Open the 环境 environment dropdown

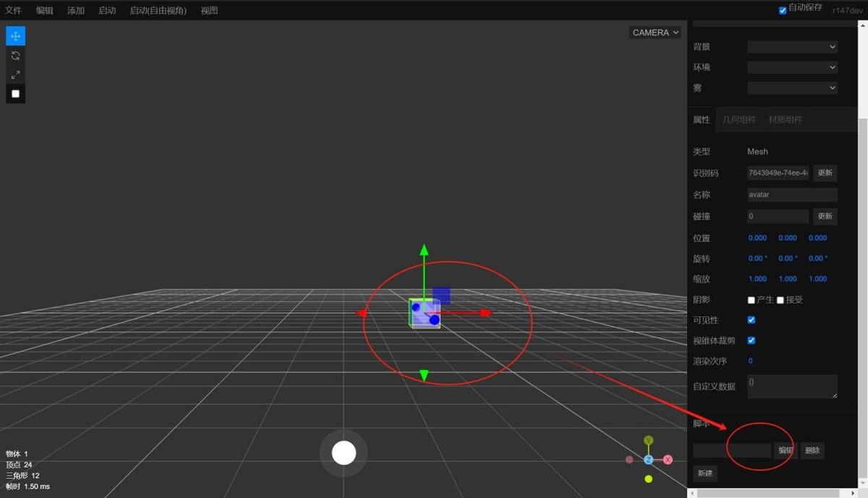tap(792, 67)
